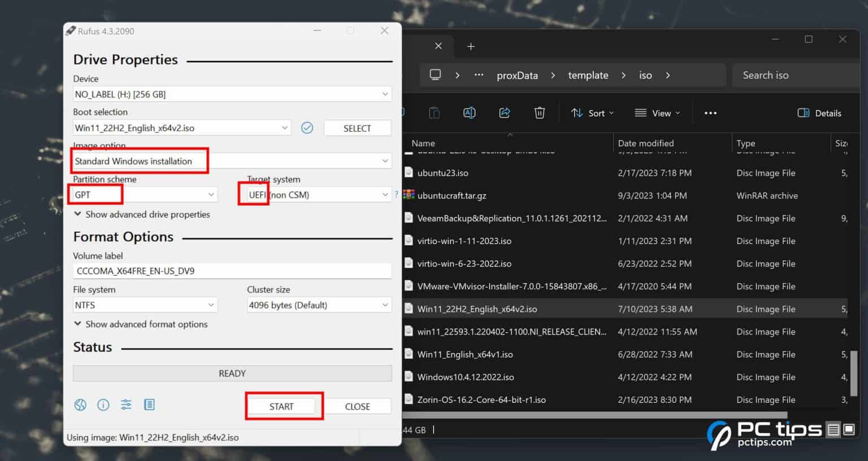Toggle the Details pane in Explorer

coord(819,112)
